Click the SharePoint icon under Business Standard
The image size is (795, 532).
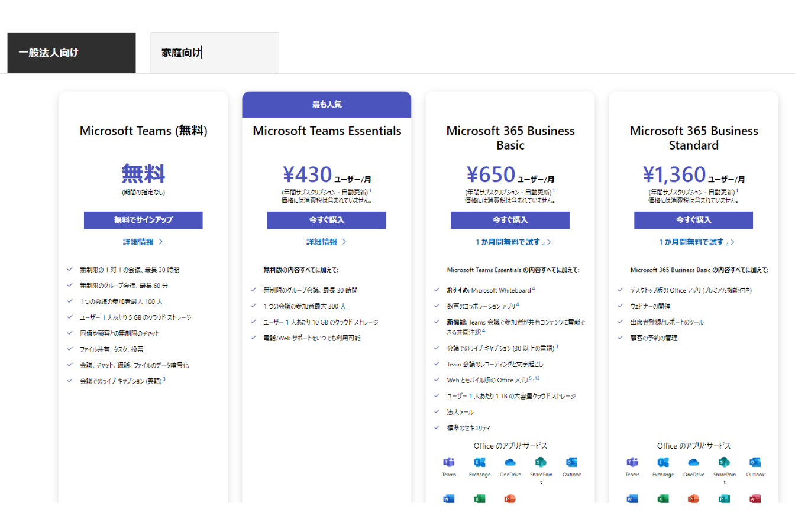[x=724, y=462]
